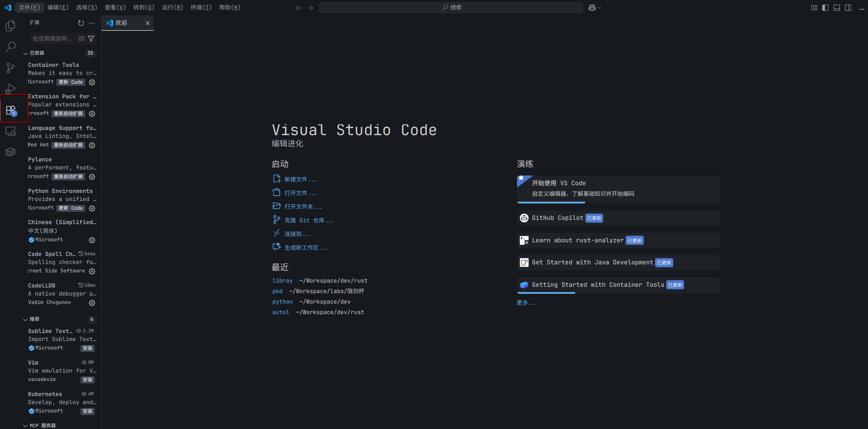Open the 终端(T) terminal menu

tap(201, 8)
